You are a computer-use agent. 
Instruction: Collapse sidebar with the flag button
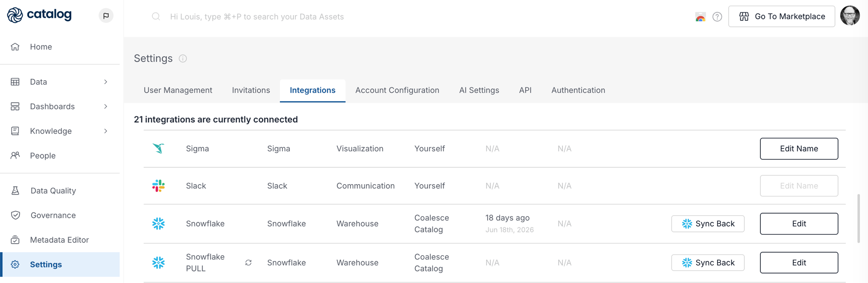106,16
